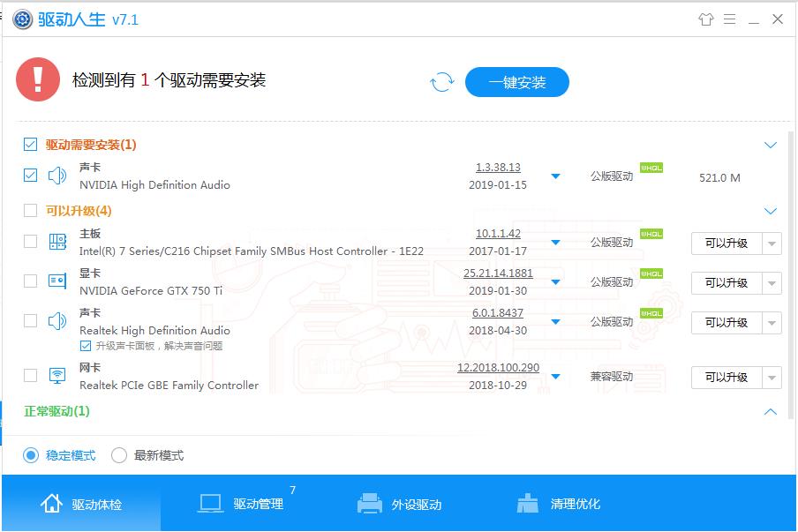This screenshot has width=798, height=532.
Task: Select the 最新模式 radio button
Action: pyautogui.click(x=118, y=455)
